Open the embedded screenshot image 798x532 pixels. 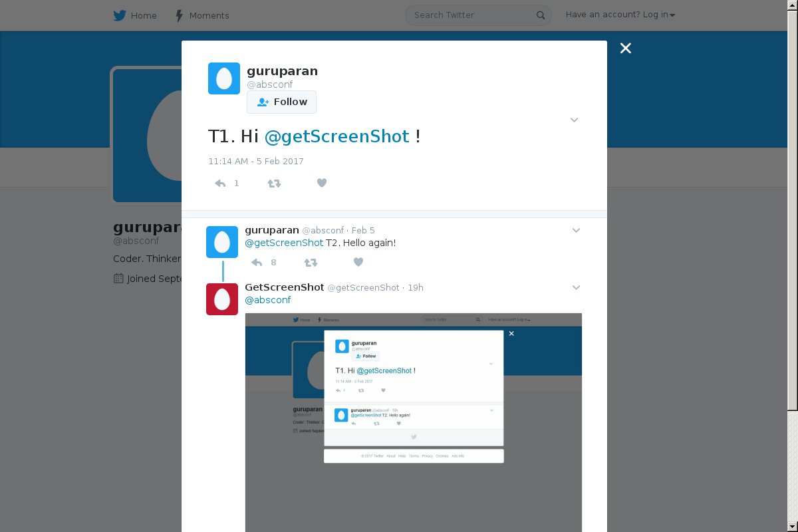coord(414,422)
